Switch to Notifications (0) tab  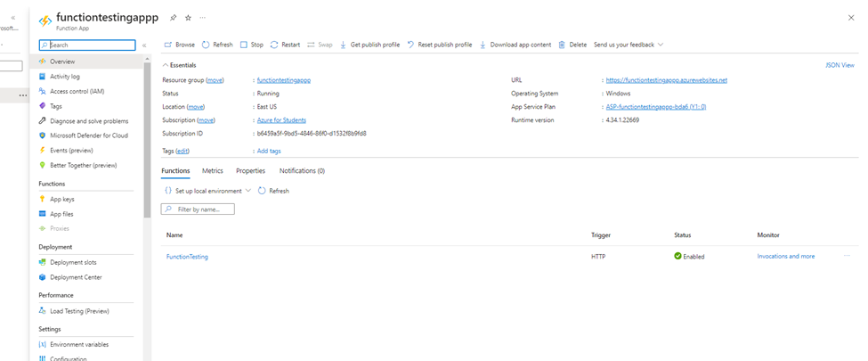pyautogui.click(x=302, y=171)
